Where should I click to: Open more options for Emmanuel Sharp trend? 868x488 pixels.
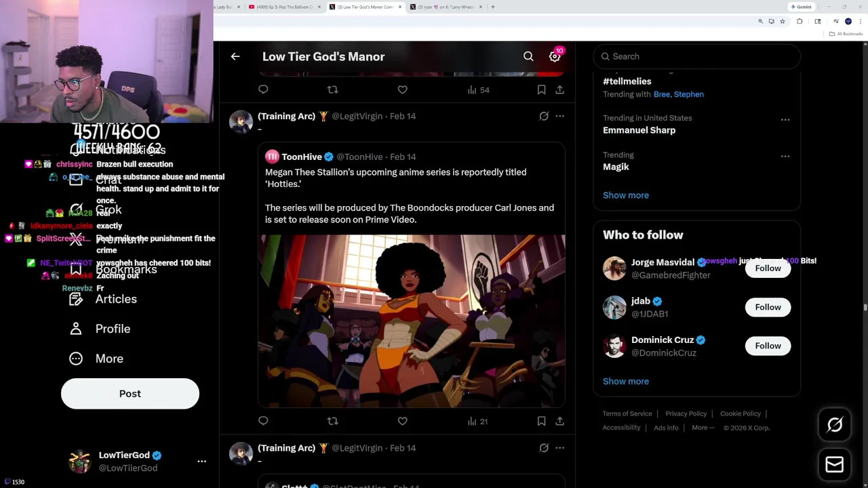pyautogui.click(x=785, y=120)
